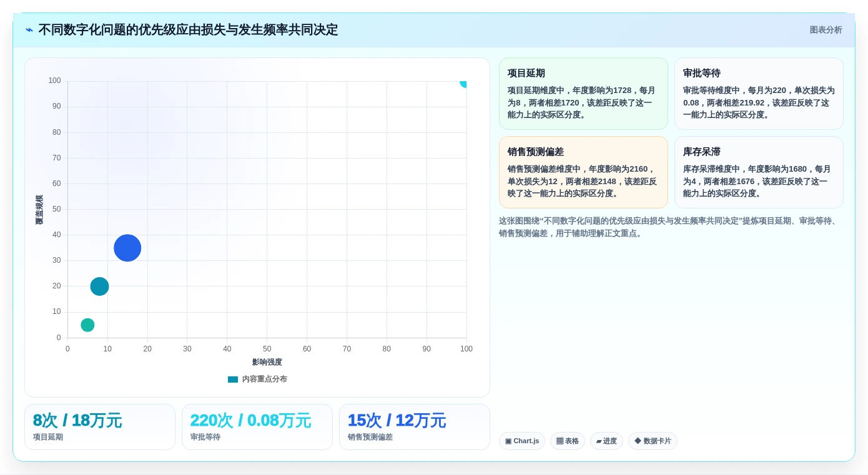
Task: Toggle the 内容重点分布 legend swatch
Action: pyautogui.click(x=233, y=379)
